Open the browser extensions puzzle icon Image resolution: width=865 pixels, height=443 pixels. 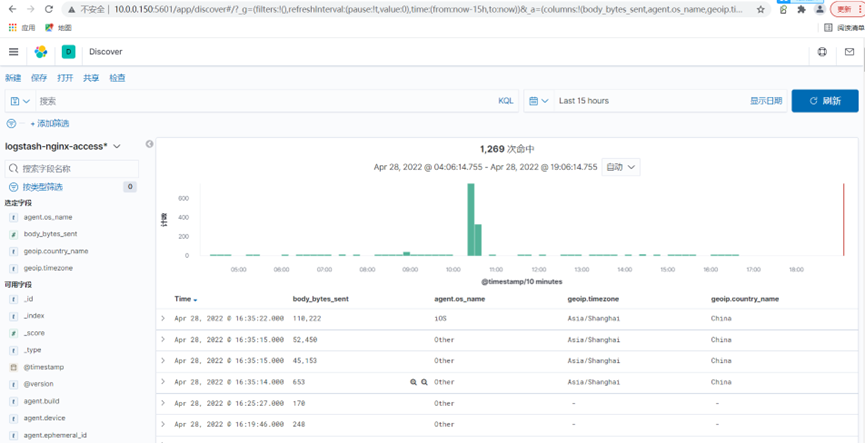click(x=802, y=10)
